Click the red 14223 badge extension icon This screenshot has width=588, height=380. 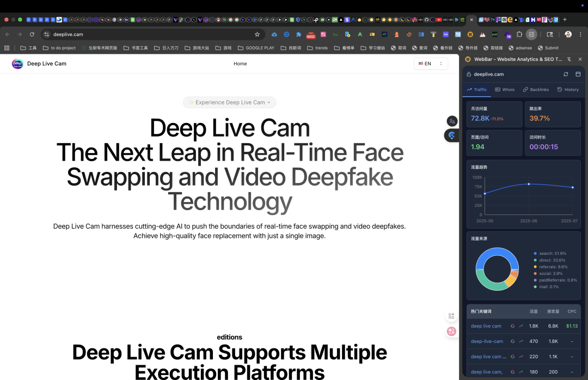pos(311,35)
